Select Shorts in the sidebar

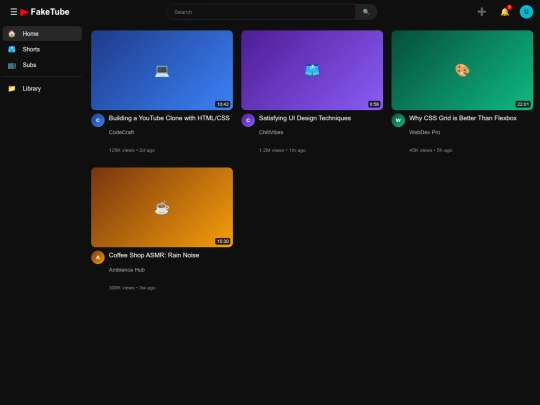click(42, 49)
